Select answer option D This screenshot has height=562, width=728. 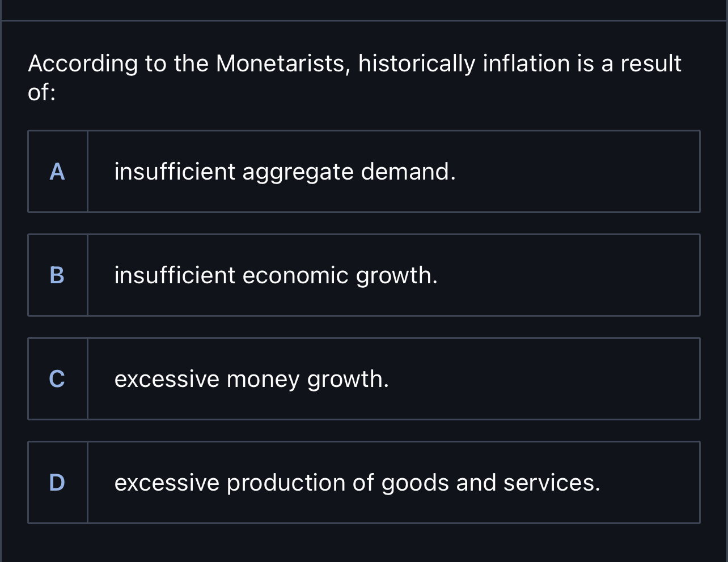pos(363,482)
